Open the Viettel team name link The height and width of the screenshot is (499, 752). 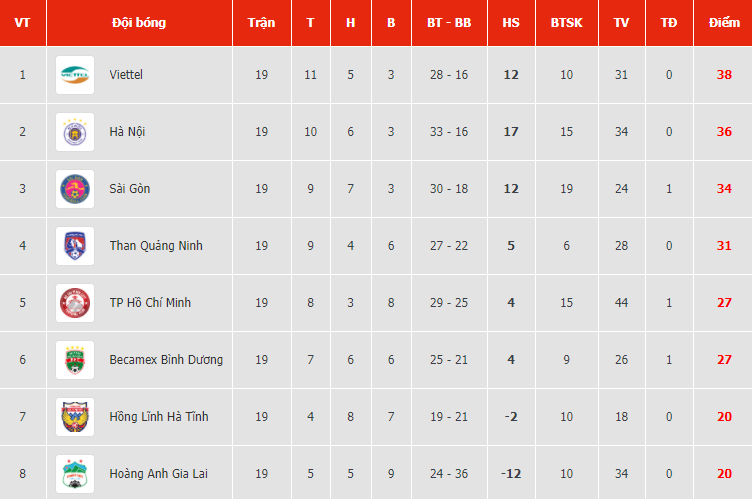[126, 75]
